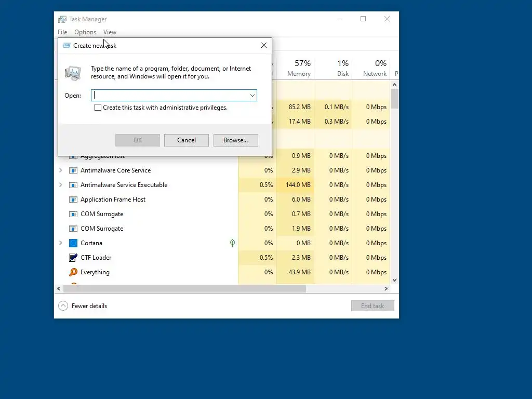
Task: Click the CTF Loader pen icon
Action: [x=73, y=258]
